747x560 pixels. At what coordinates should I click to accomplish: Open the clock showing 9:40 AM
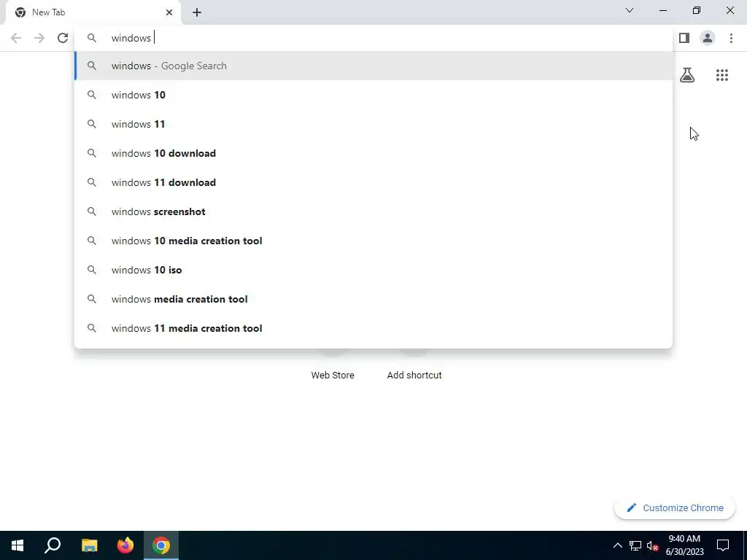tap(684, 545)
